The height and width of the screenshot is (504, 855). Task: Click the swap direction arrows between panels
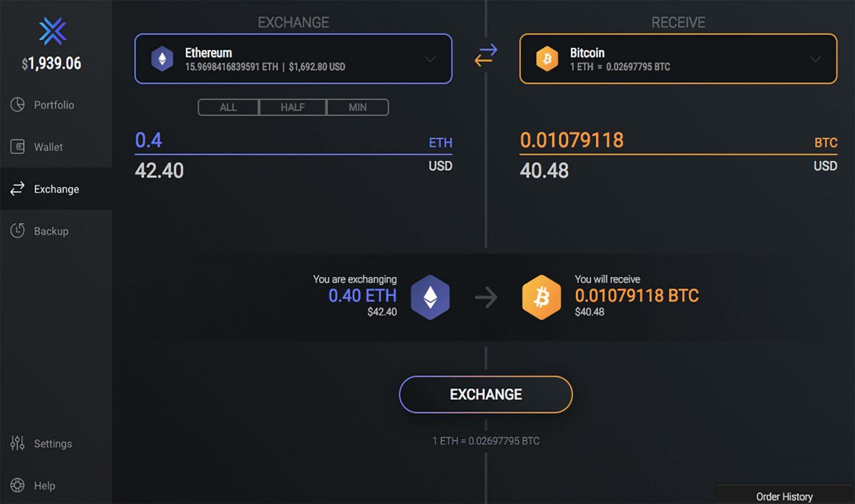[x=486, y=55]
